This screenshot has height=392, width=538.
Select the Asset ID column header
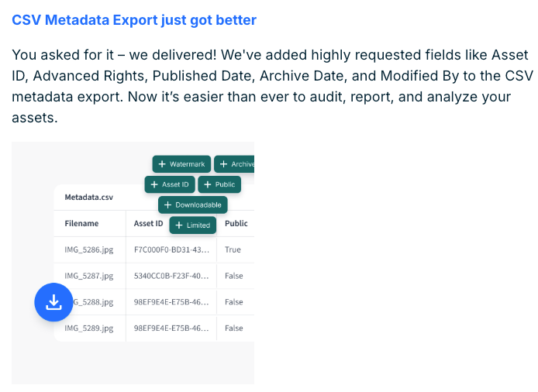[x=148, y=223]
